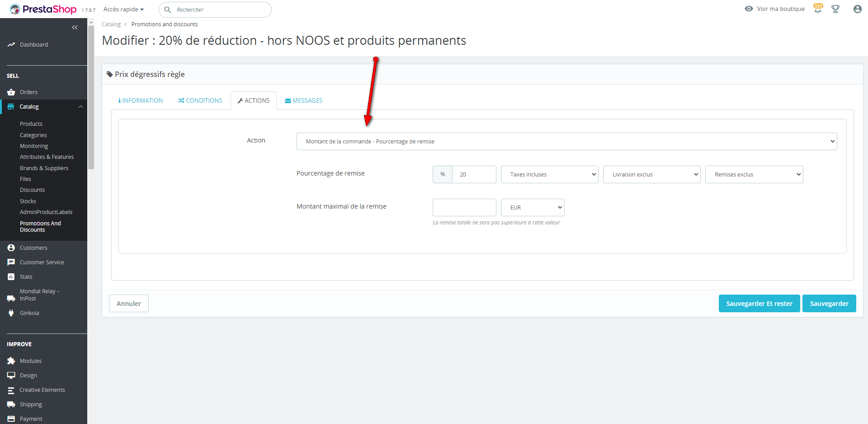
Task: Click the Montant maximal de la remise field
Action: point(464,208)
